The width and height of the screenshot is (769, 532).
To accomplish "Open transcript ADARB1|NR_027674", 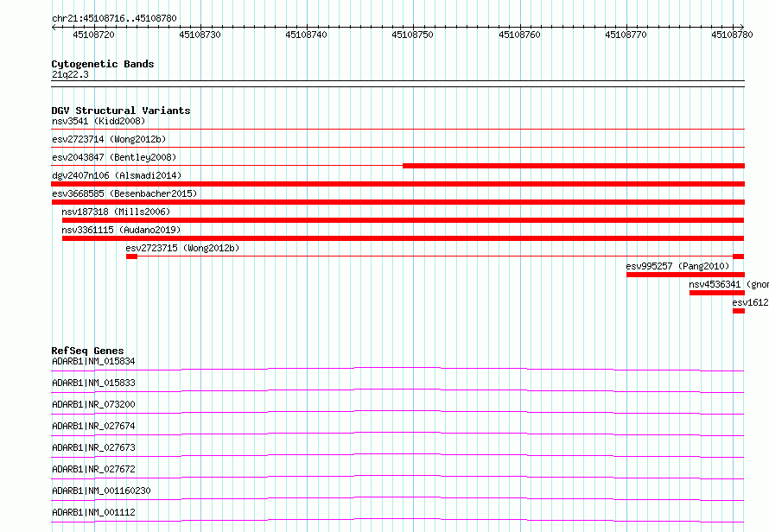I will tap(93, 426).
